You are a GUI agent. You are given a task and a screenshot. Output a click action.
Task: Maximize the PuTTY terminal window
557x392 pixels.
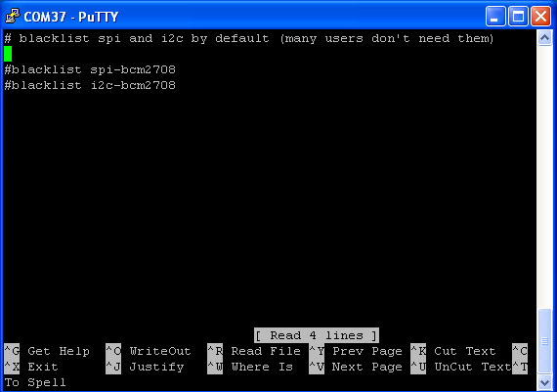[x=518, y=17]
